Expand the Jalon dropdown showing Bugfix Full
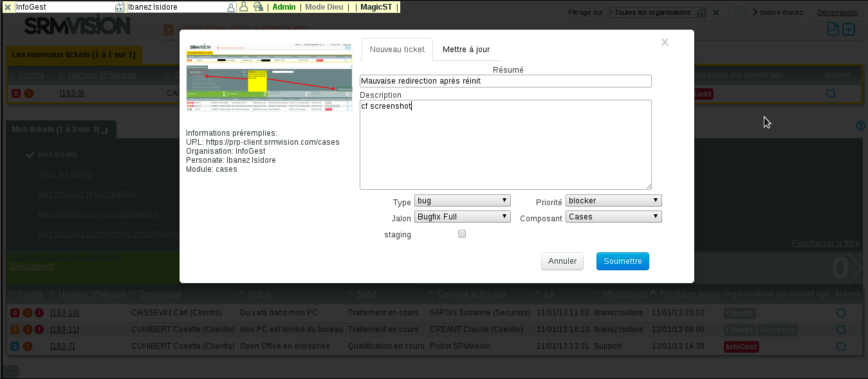 coord(462,217)
